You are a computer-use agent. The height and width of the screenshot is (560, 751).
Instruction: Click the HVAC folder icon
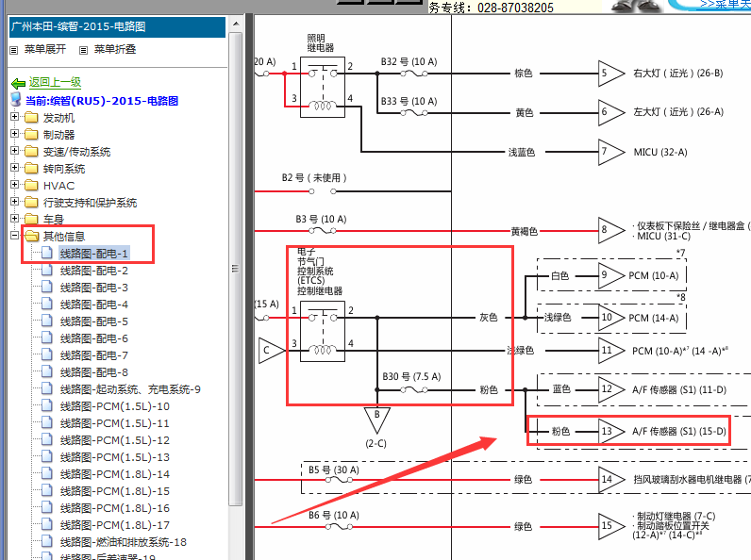(31, 185)
